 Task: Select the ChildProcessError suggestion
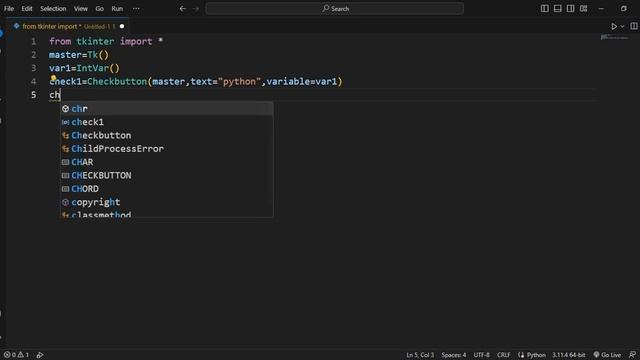pos(167,149)
